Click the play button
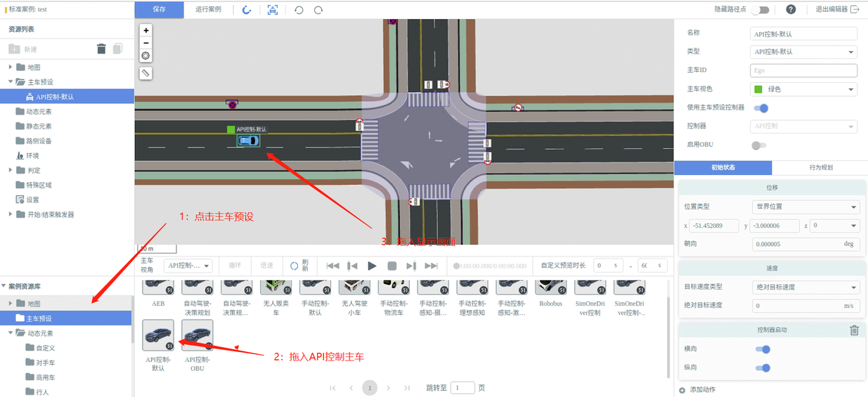The height and width of the screenshot is (397, 868). pos(373,266)
